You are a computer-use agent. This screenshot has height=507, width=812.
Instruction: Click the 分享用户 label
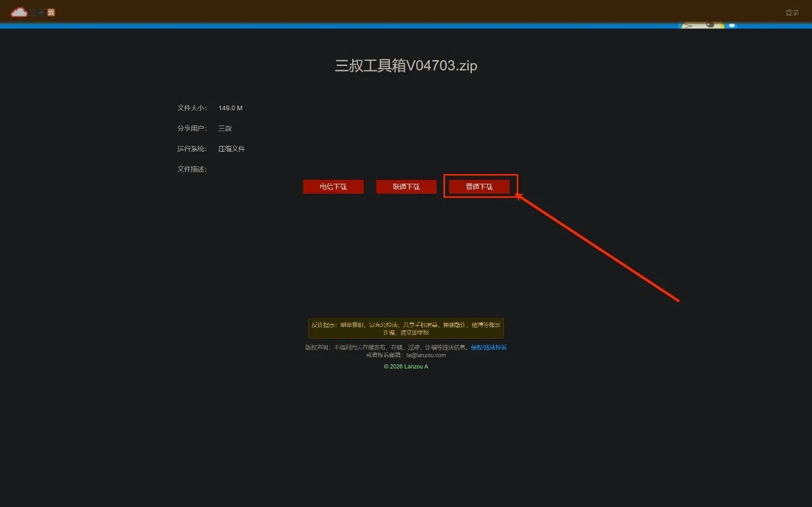(192, 129)
